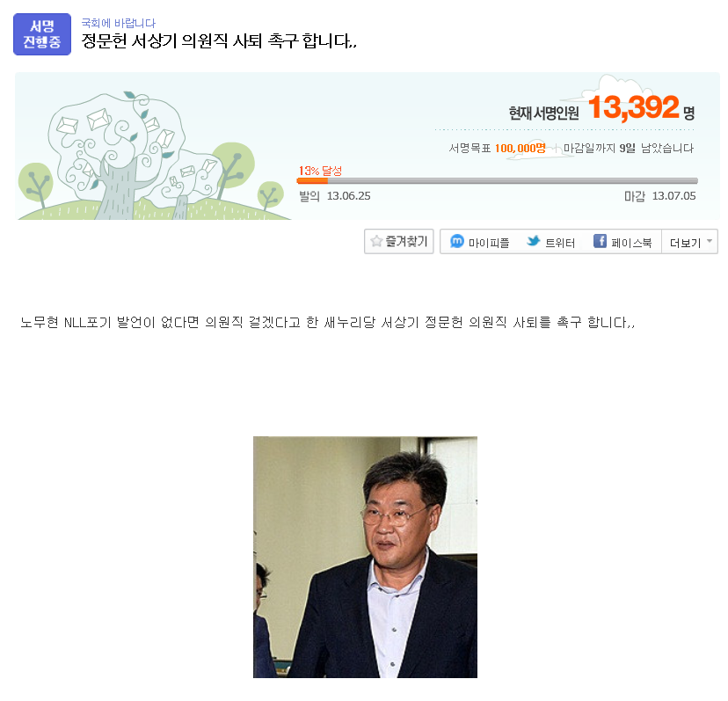
Task: Open the 국회에 바랍니다 category link
Action: 119,23
